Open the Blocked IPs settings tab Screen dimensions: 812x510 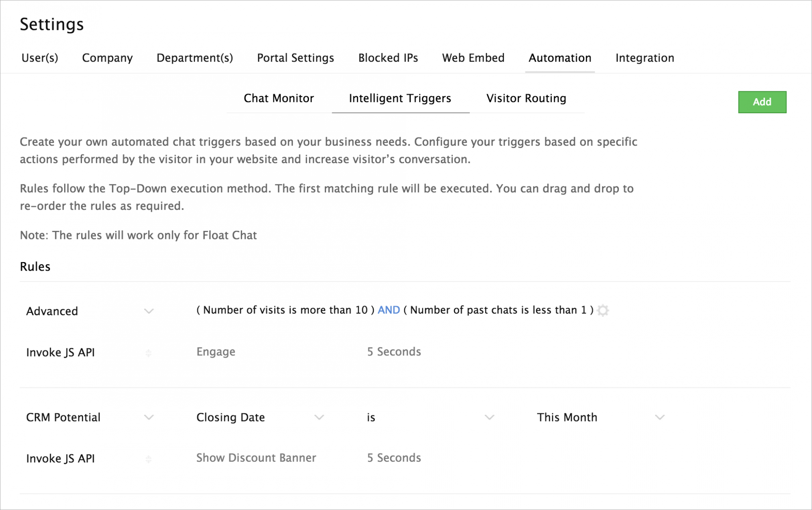click(388, 58)
